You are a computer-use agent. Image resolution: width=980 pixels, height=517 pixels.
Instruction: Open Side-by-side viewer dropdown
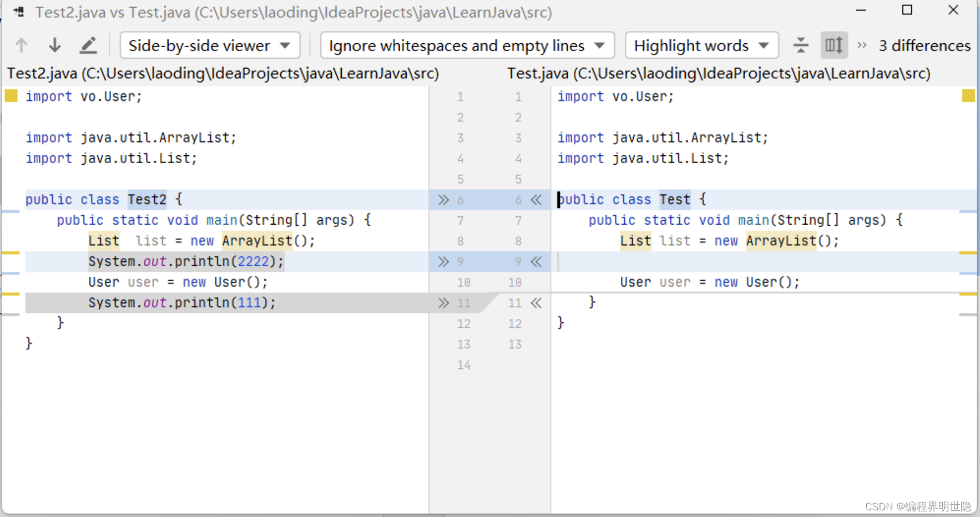(210, 45)
